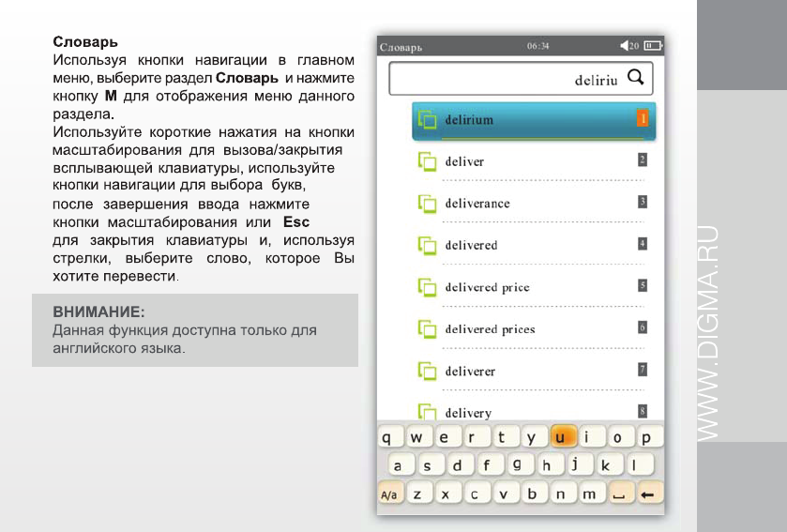Click the copy icon beside delirium
This screenshot has height=532, width=787.
point(427,119)
